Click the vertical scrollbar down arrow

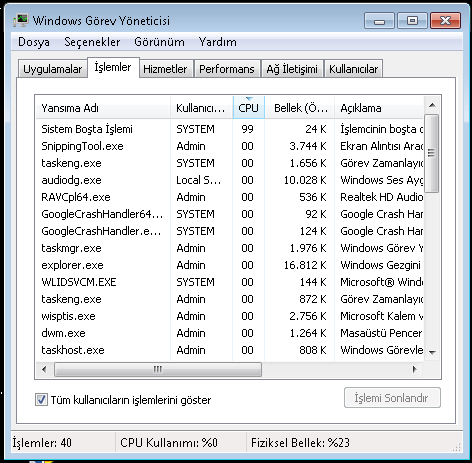tap(432, 352)
